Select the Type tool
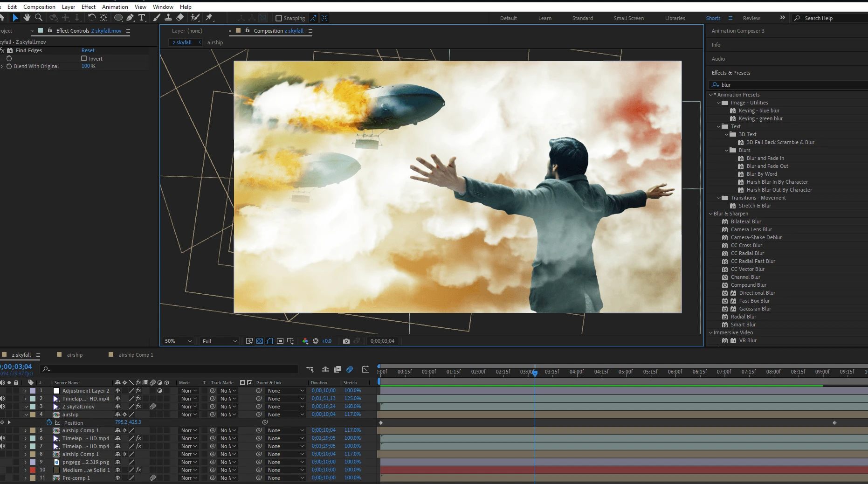Viewport: 868px width, 484px height. [142, 18]
